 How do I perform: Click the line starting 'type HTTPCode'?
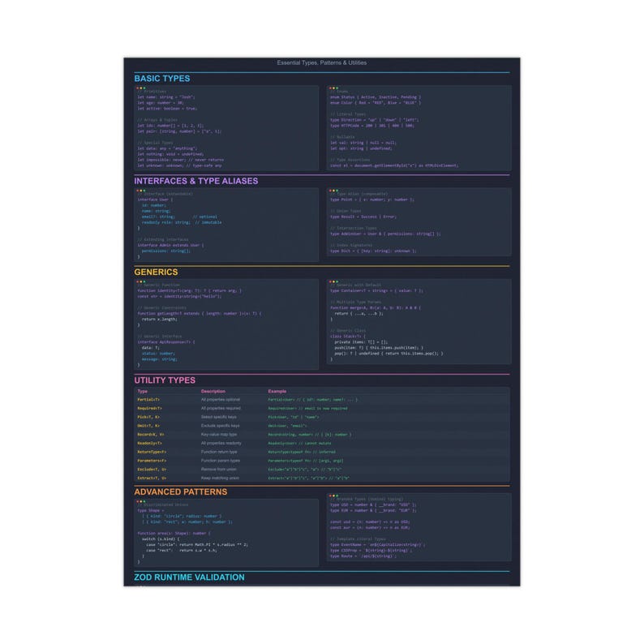(x=372, y=126)
